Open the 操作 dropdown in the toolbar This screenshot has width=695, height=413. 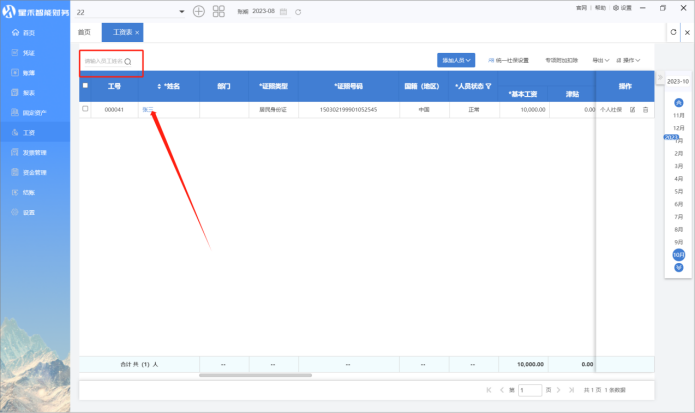coord(628,61)
